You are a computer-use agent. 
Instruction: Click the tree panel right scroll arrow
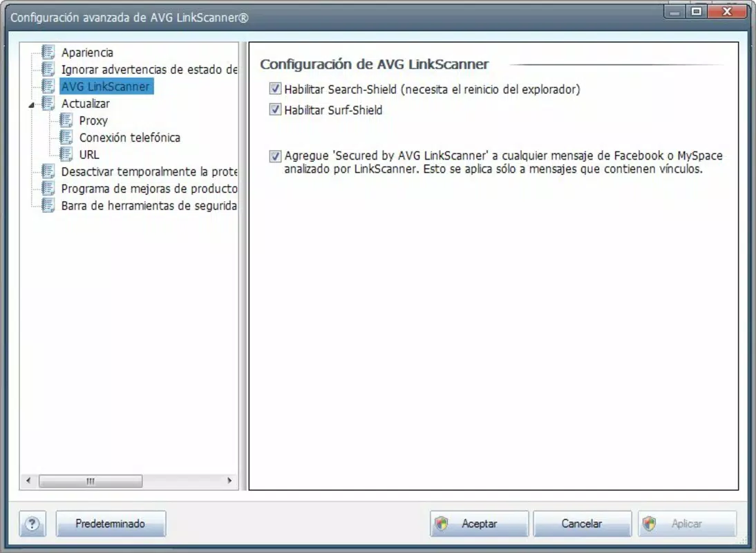click(x=229, y=480)
